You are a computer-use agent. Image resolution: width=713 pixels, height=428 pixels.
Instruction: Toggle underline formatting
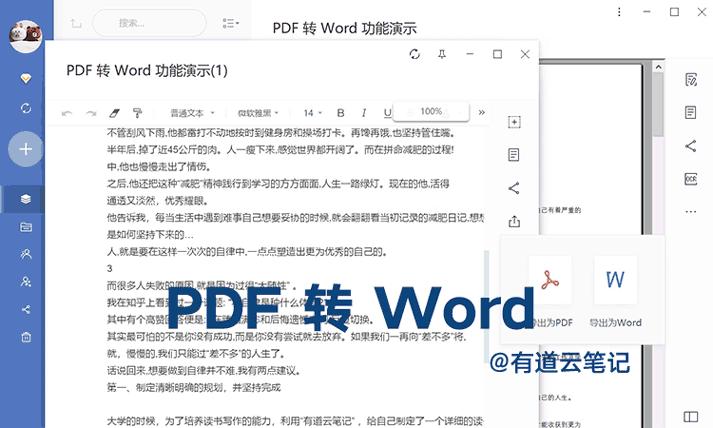click(387, 113)
